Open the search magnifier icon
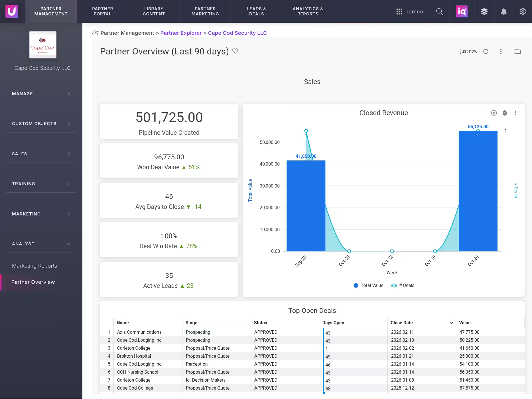532x399 pixels. click(439, 11)
